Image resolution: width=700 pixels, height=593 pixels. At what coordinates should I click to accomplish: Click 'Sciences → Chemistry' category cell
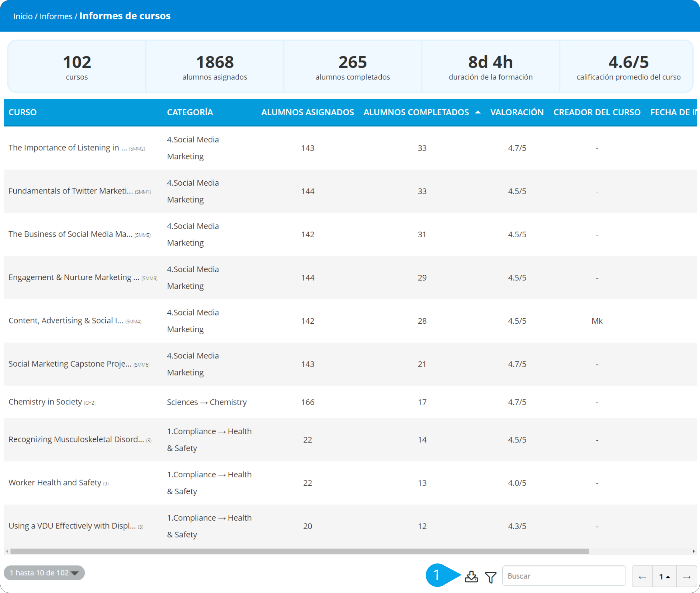pyautogui.click(x=206, y=402)
